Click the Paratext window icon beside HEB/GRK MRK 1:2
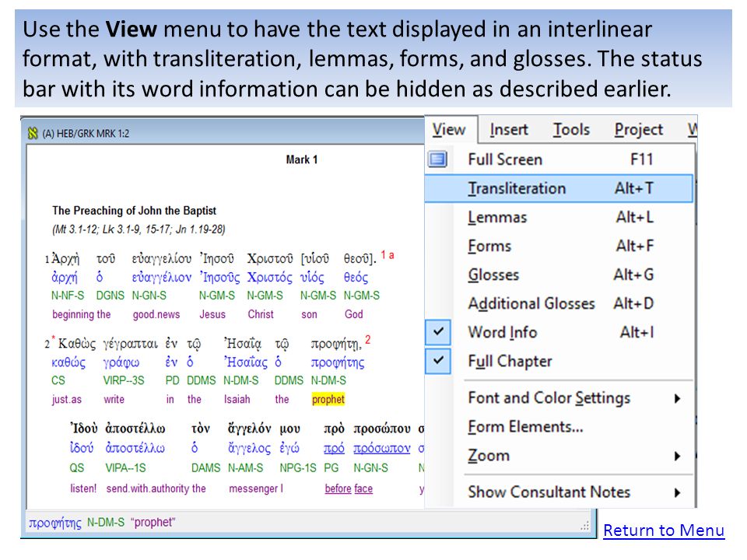 click(33, 133)
